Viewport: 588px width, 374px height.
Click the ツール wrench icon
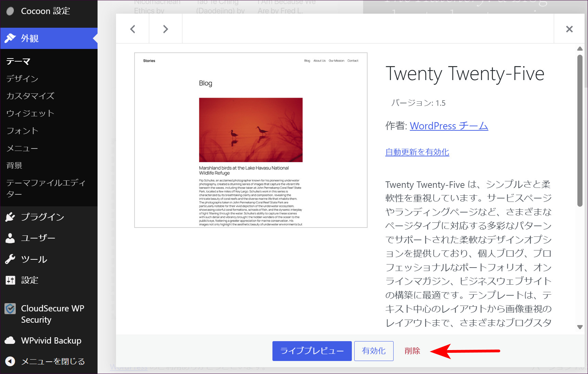point(10,259)
